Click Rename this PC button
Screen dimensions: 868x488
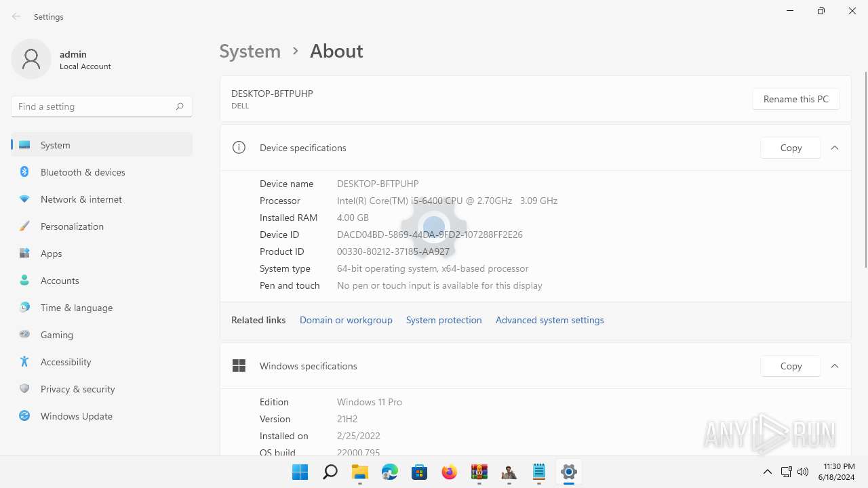coord(795,99)
